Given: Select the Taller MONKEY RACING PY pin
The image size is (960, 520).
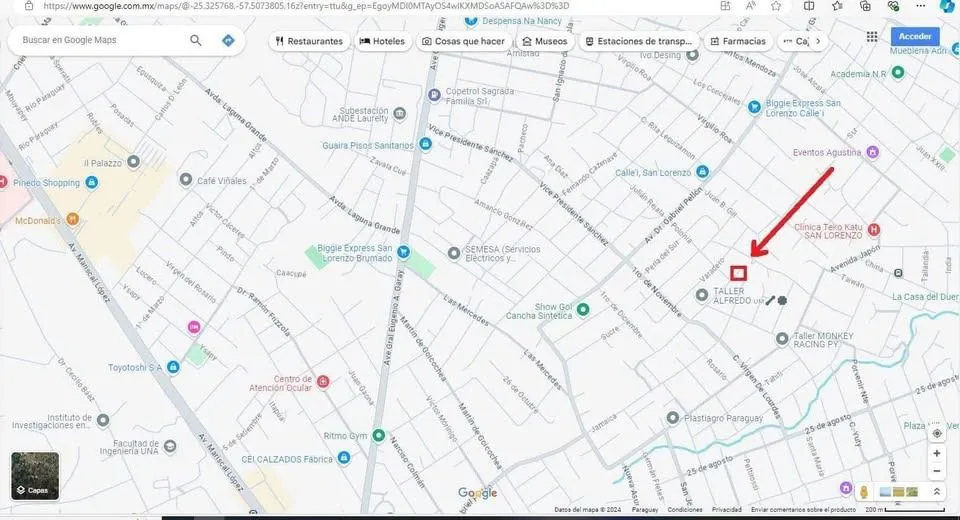Looking at the screenshot, I should 782,339.
